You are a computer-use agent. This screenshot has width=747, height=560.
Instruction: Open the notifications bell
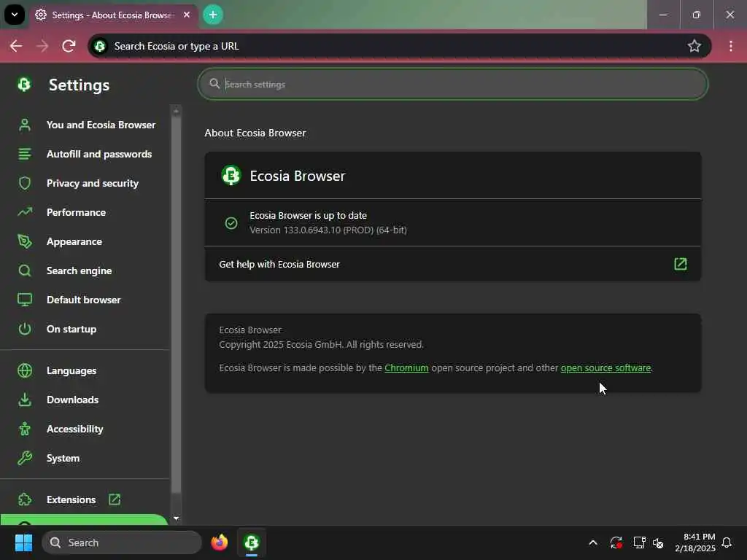[x=727, y=542]
